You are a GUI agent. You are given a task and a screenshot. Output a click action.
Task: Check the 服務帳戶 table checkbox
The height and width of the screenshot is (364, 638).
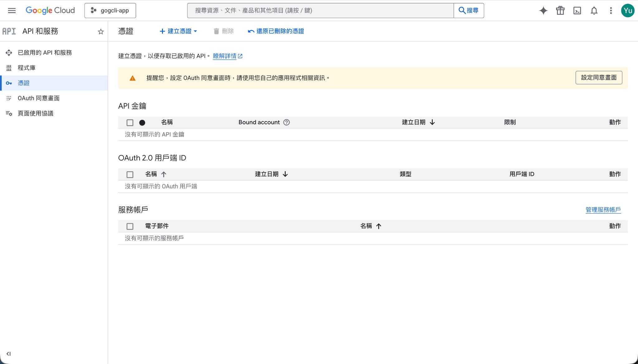130,226
